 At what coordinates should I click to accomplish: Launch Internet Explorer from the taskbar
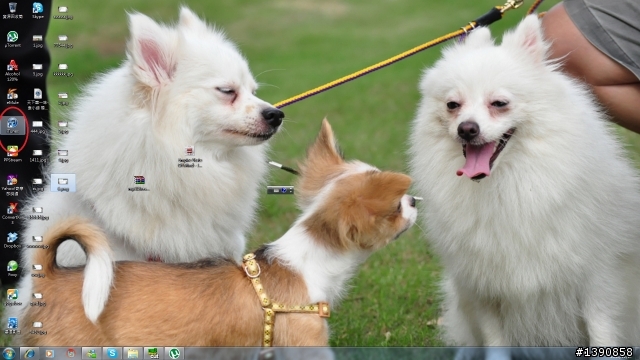pos(29,353)
